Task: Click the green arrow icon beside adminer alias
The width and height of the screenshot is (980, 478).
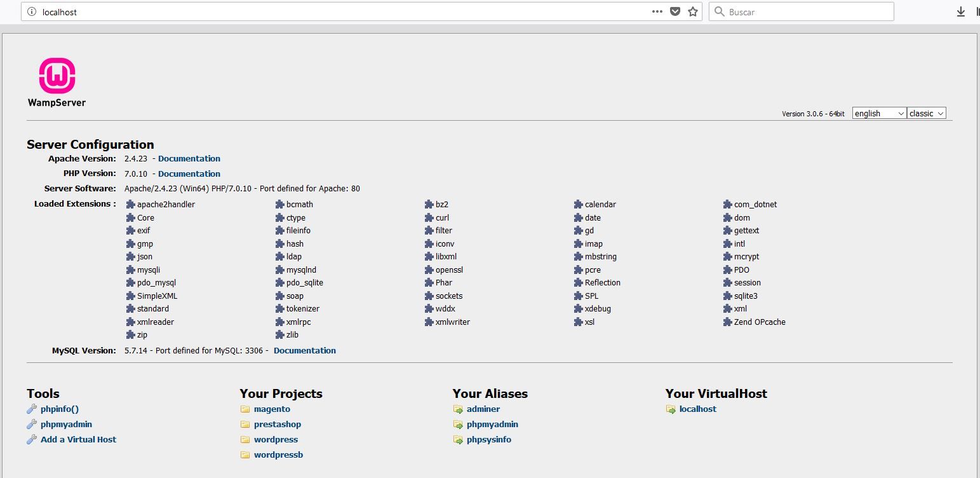Action: (459, 409)
